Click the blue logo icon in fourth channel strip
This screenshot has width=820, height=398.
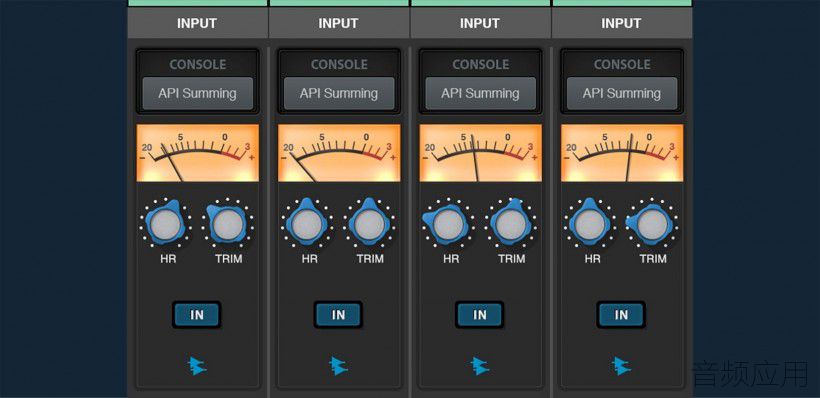tap(621, 366)
